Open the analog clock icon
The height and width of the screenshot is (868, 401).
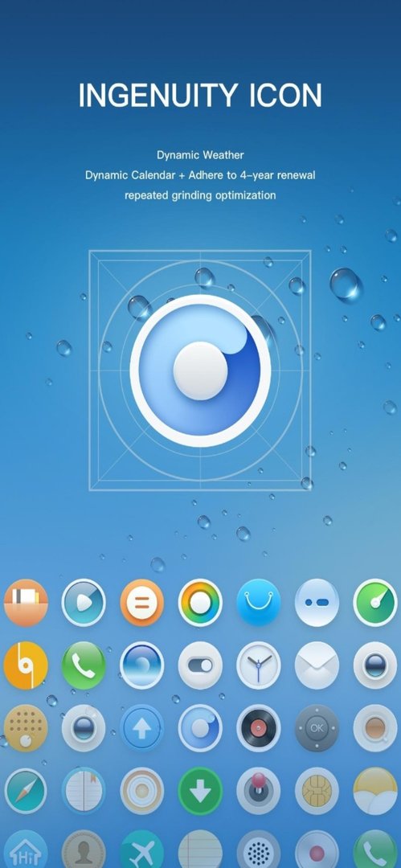point(259,665)
